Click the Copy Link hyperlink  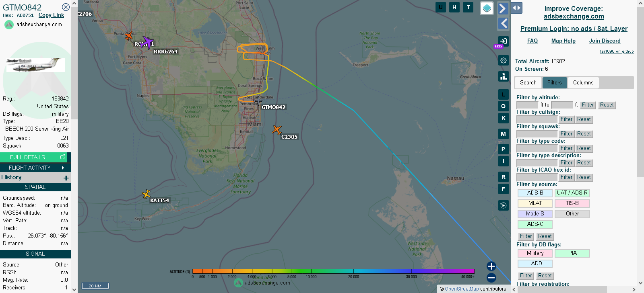51,15
